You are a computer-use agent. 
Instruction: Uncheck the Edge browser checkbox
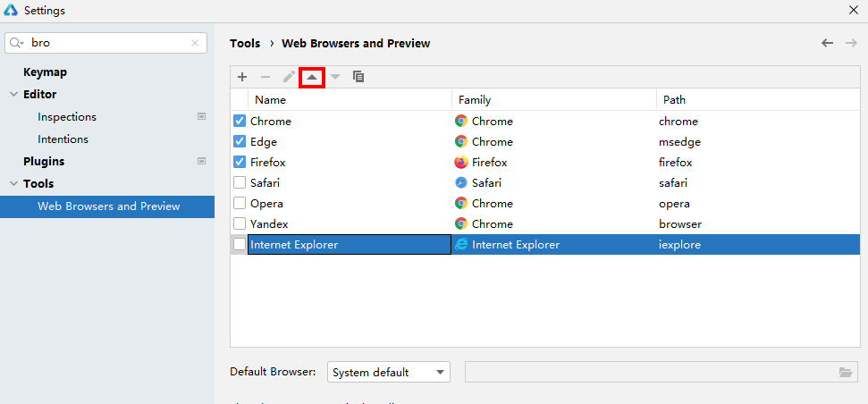pos(240,142)
